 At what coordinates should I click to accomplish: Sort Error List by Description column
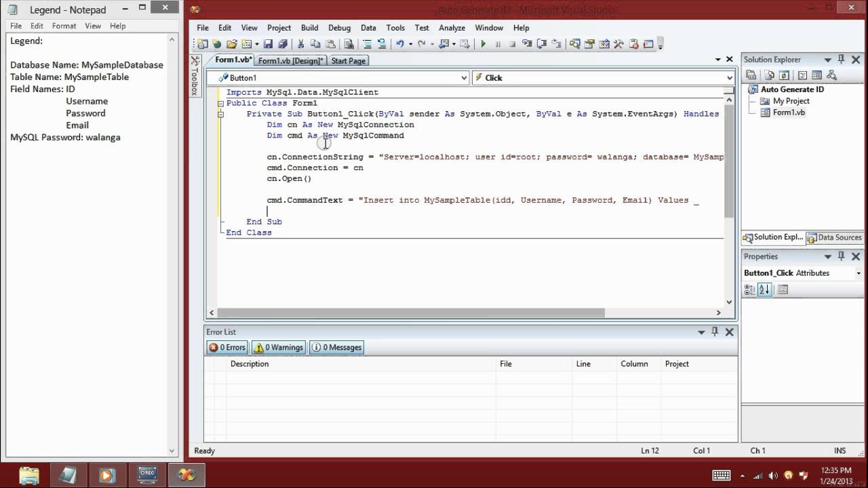361,364
